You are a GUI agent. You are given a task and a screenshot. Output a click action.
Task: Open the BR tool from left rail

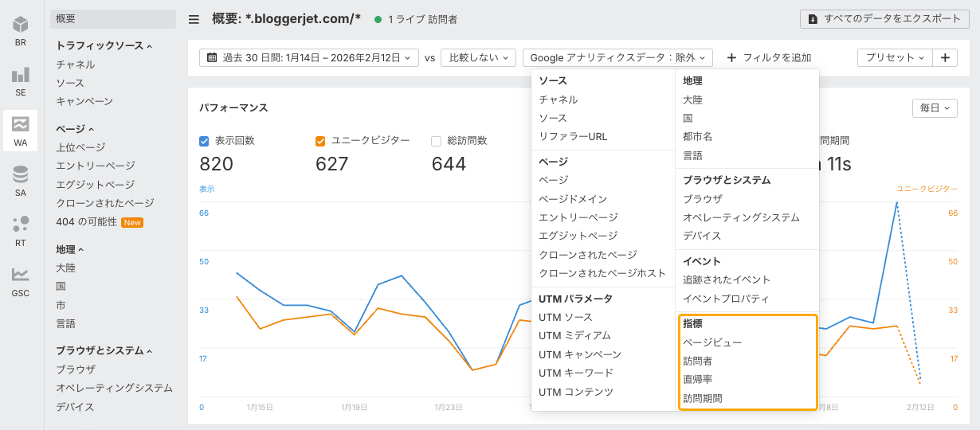tap(20, 30)
